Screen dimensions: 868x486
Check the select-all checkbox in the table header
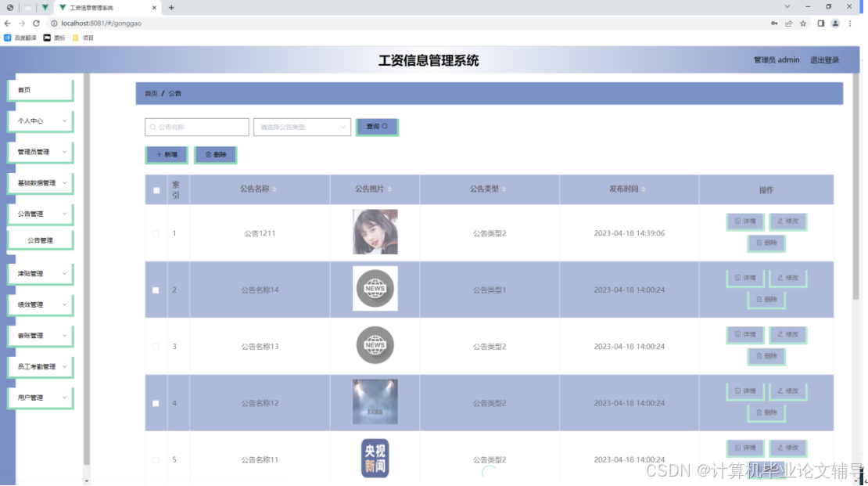[156, 189]
